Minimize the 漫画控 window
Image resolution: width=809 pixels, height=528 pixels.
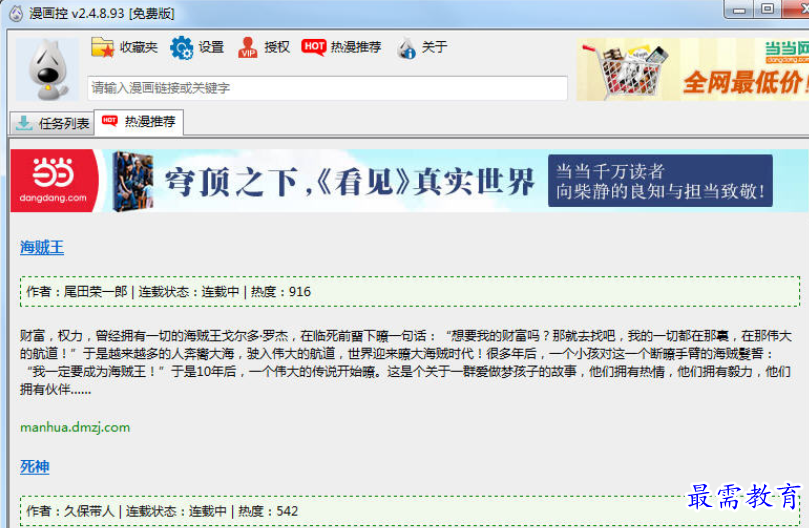tap(739, 10)
